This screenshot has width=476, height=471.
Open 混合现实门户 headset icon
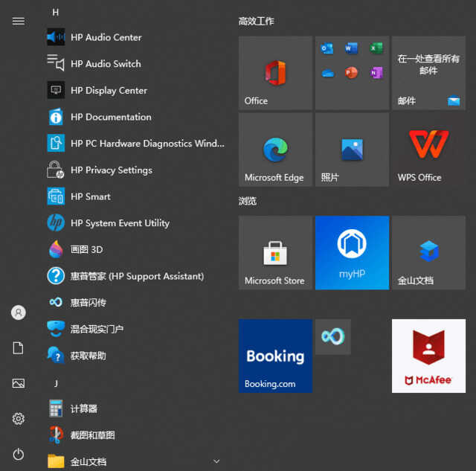[56, 329]
